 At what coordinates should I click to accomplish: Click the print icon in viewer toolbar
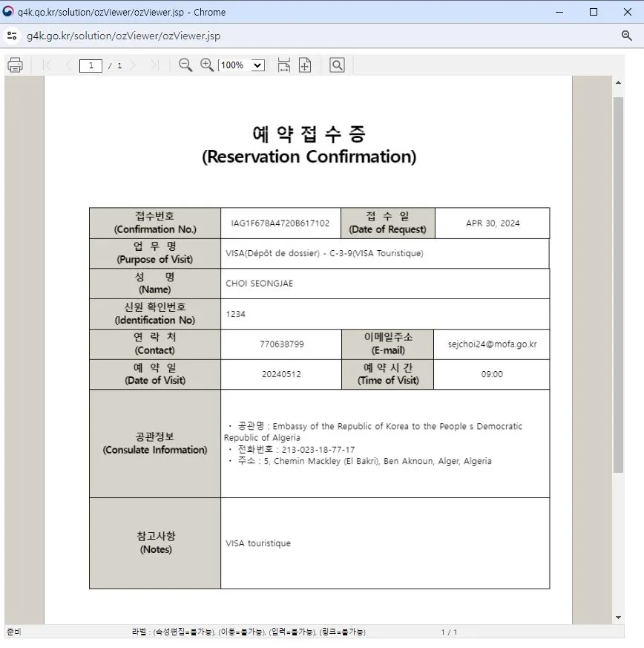[16, 65]
